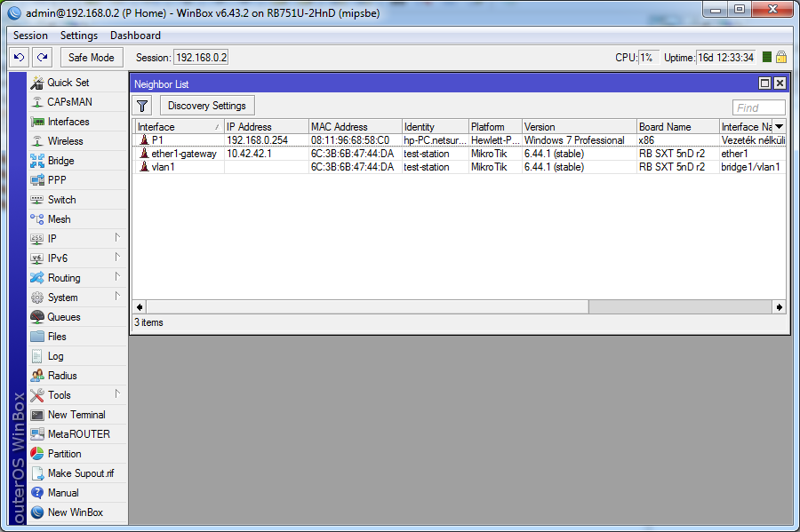Click hp-PC.netsur identity cell
This screenshot has height=532, width=800.
pyautogui.click(x=436, y=140)
